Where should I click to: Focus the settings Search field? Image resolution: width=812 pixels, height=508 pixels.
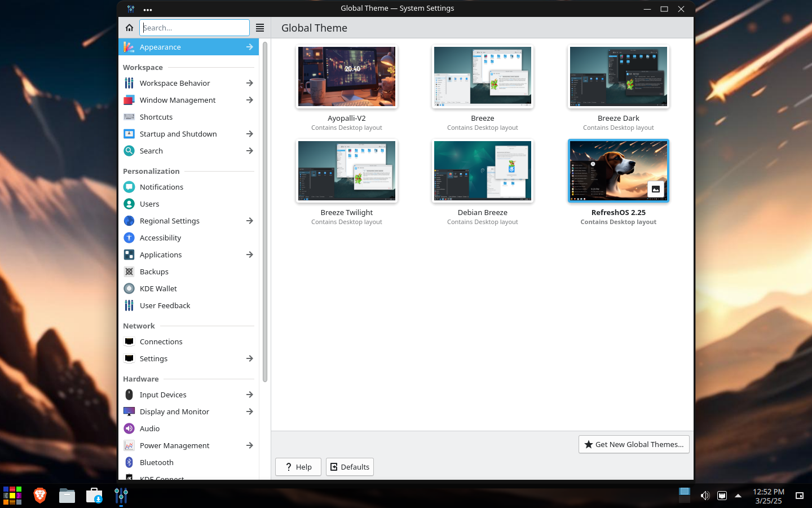(x=195, y=28)
